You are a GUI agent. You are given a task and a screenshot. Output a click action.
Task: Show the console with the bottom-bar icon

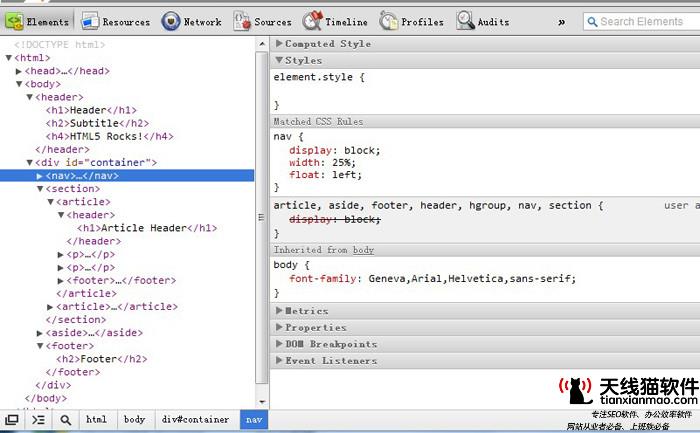click(38, 420)
